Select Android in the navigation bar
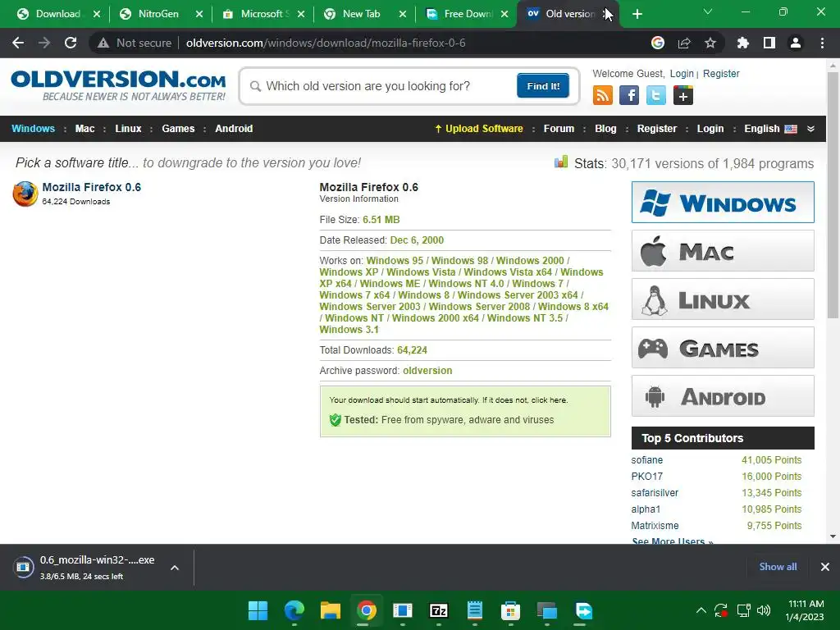840x630 pixels. 234,129
